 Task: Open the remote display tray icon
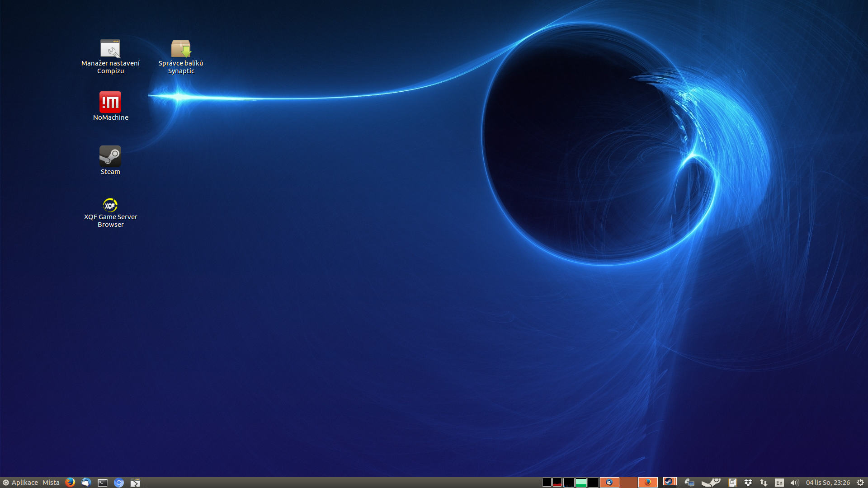tap(689, 483)
